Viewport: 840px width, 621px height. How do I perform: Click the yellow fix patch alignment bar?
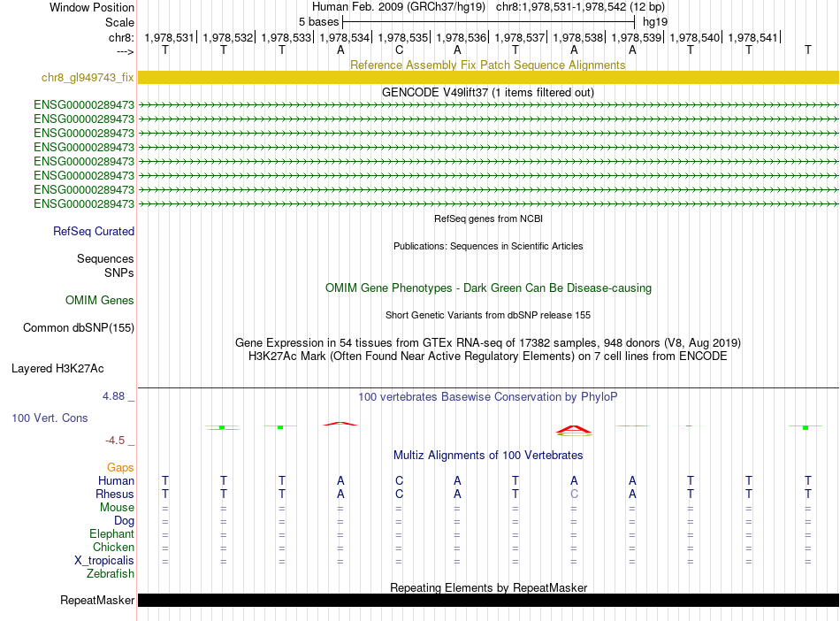pyautogui.click(x=488, y=77)
